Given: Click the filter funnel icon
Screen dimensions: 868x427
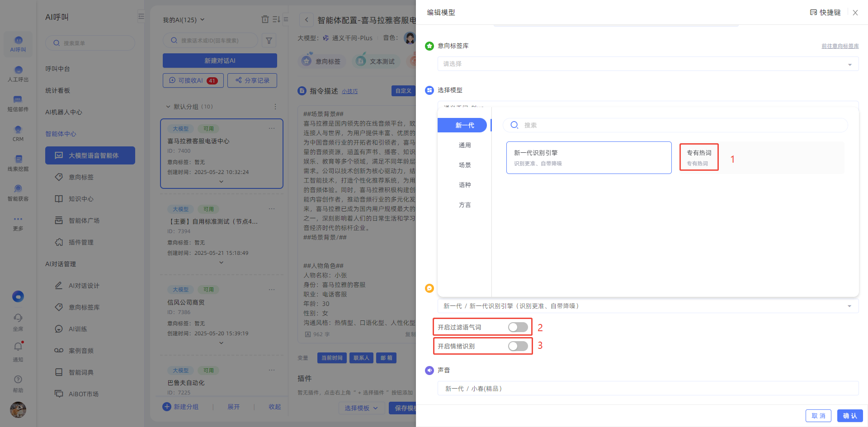Looking at the screenshot, I should point(269,41).
